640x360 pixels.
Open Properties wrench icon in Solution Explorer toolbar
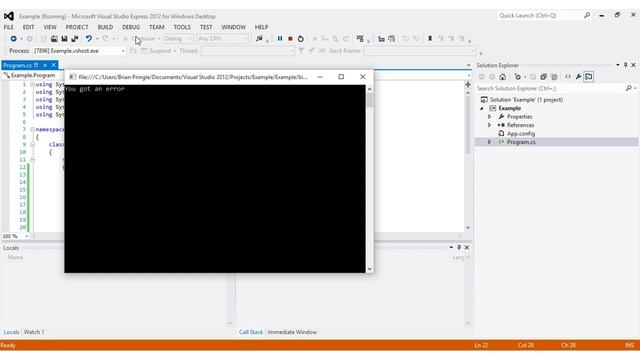click(x=578, y=77)
